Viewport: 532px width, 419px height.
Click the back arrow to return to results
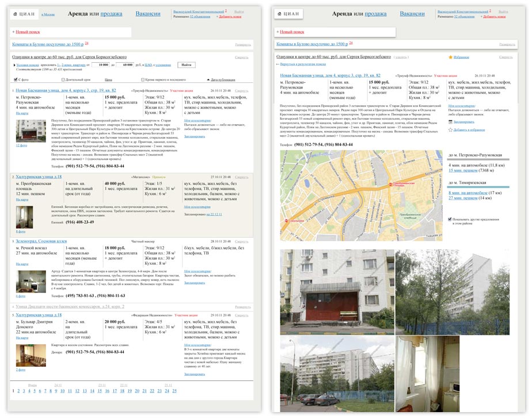tap(278, 64)
